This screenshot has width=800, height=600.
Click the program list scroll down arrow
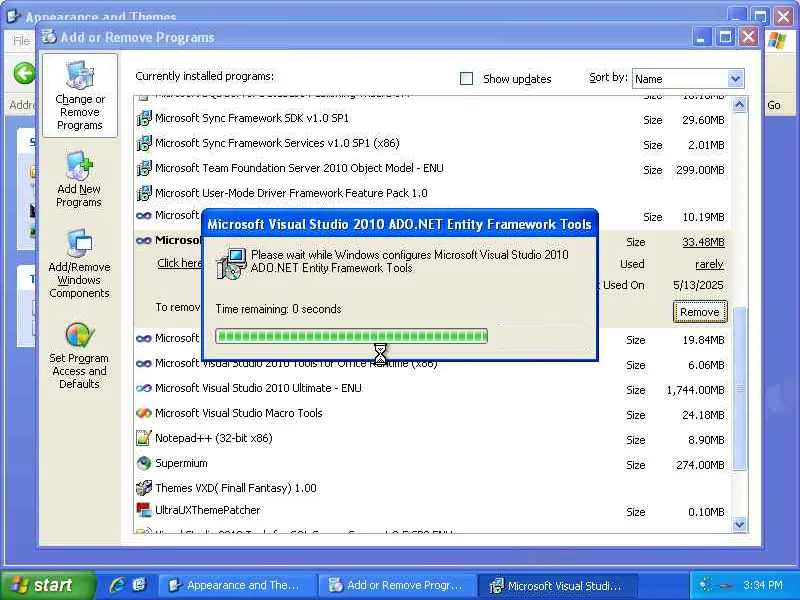pos(739,524)
